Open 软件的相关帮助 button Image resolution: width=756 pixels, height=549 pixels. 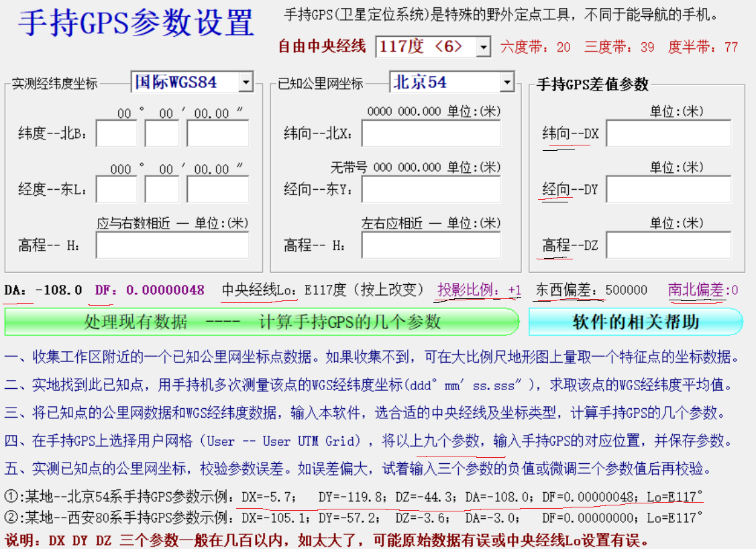coord(635,322)
